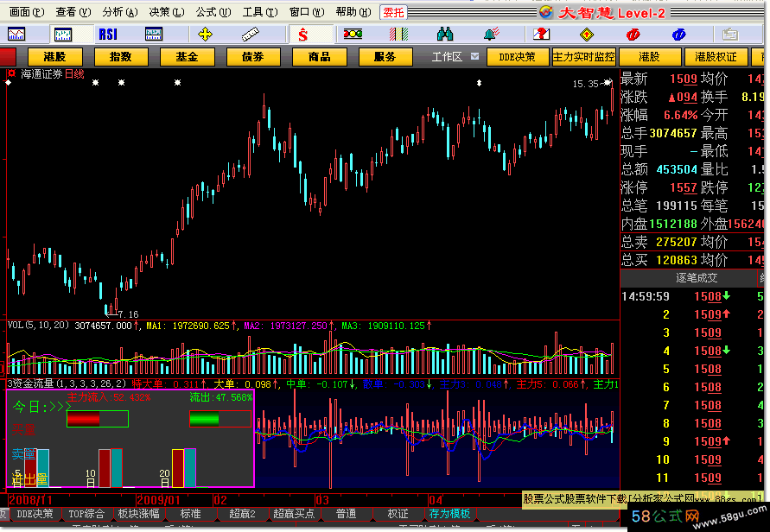Click the 商品 button
The image size is (770, 532).
click(x=320, y=57)
